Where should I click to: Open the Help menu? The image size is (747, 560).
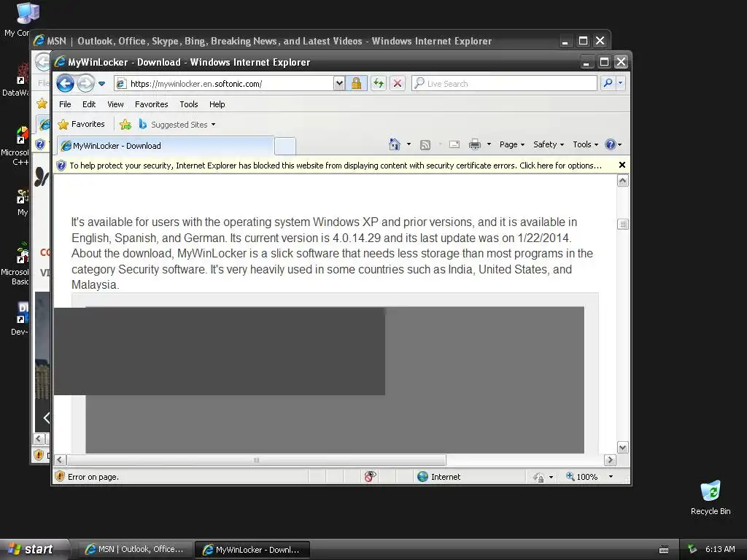tap(217, 104)
